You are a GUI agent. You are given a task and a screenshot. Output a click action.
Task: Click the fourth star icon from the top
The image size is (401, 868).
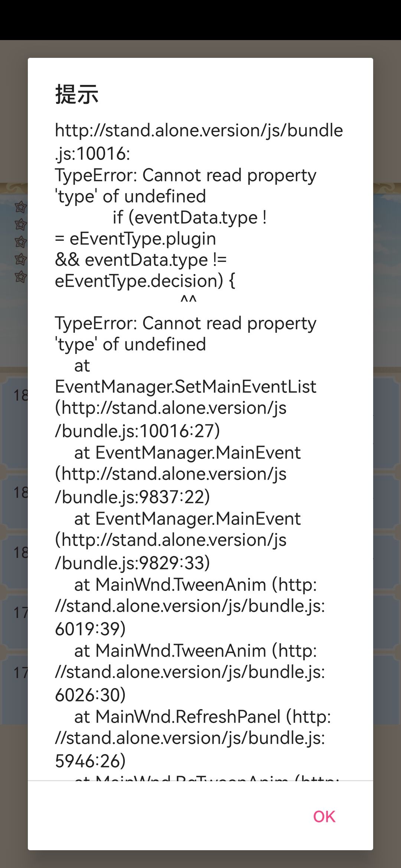tap(20, 259)
